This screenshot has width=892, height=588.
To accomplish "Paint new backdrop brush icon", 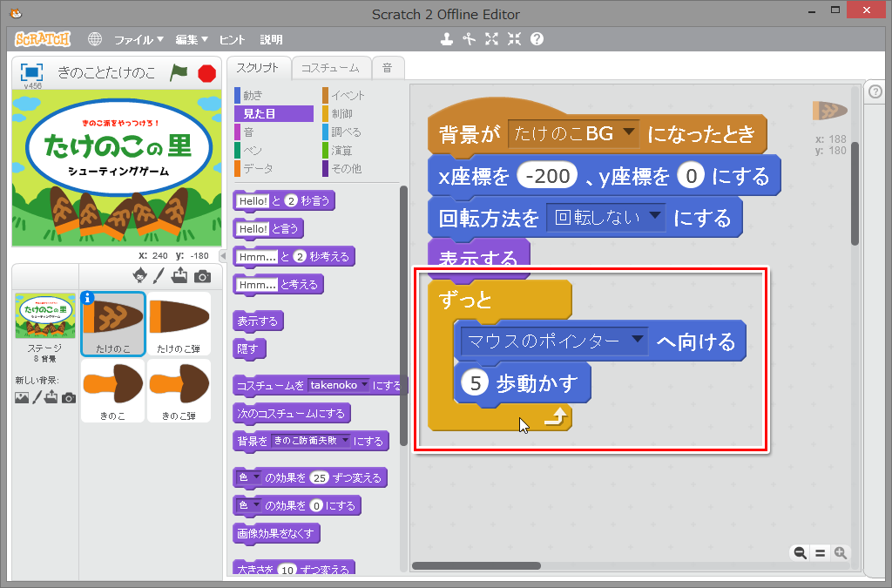I will [37, 397].
